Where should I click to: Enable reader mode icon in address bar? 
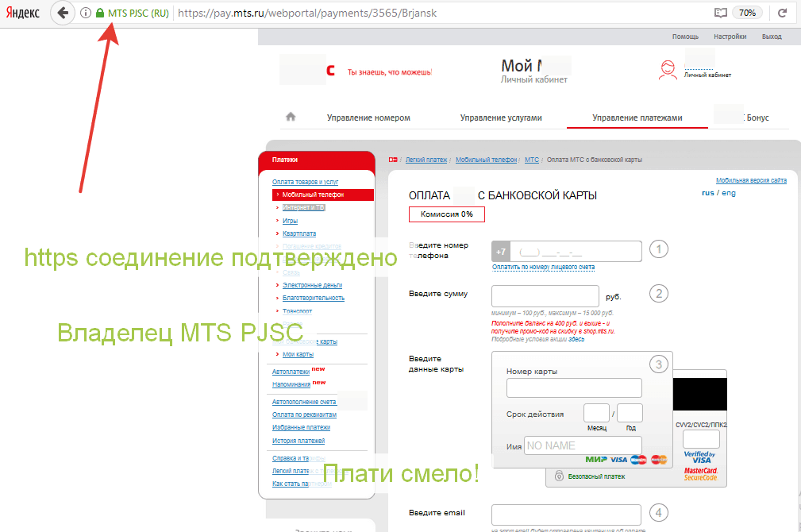720,13
